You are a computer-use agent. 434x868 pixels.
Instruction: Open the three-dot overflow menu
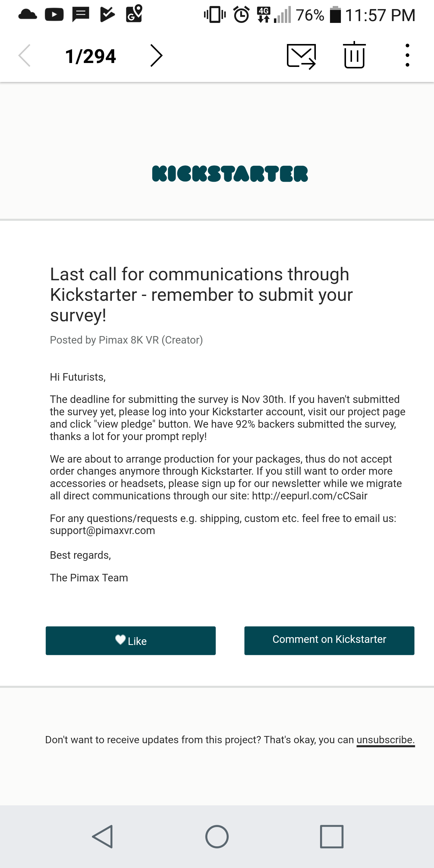[407, 55]
